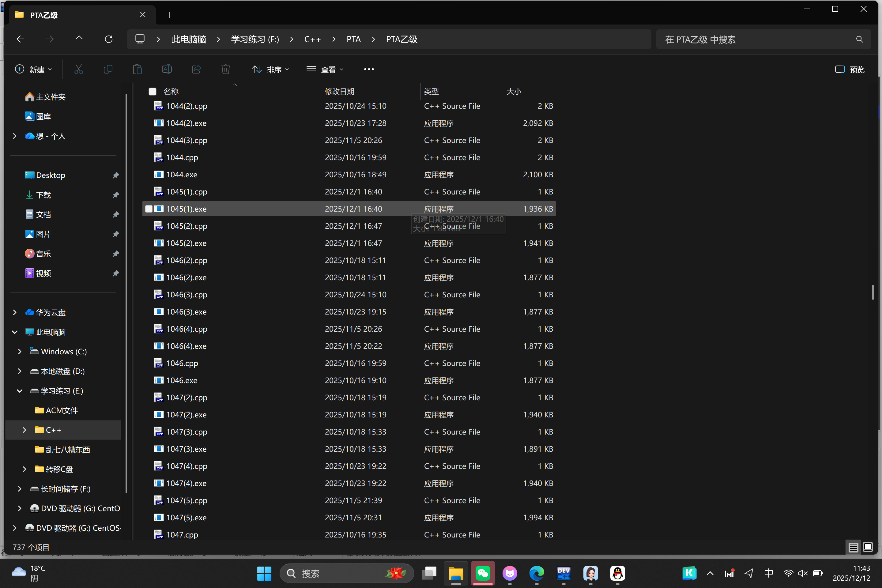
Task: Toggle the select-all checkbox in 名称 header
Action: (x=152, y=92)
